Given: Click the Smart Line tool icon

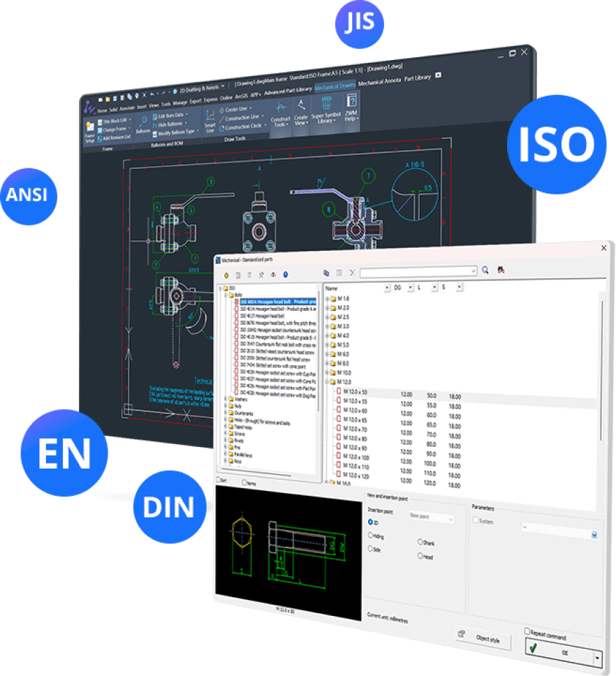Looking at the screenshot, I should pyautogui.click(x=210, y=121).
